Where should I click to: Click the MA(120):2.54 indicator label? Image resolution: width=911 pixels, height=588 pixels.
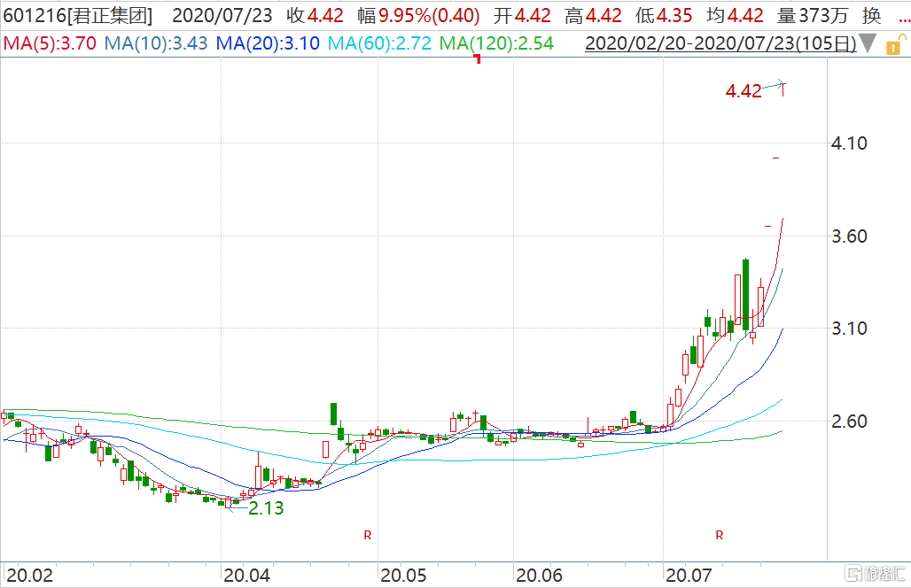pos(497,43)
